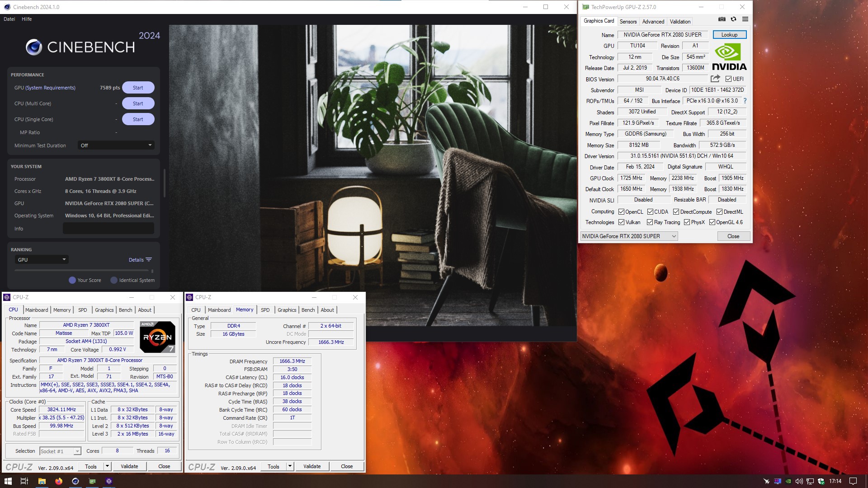The width and height of the screenshot is (868, 488).
Task: Click the NVIDIA logo in GPU-Z
Action: (x=729, y=56)
